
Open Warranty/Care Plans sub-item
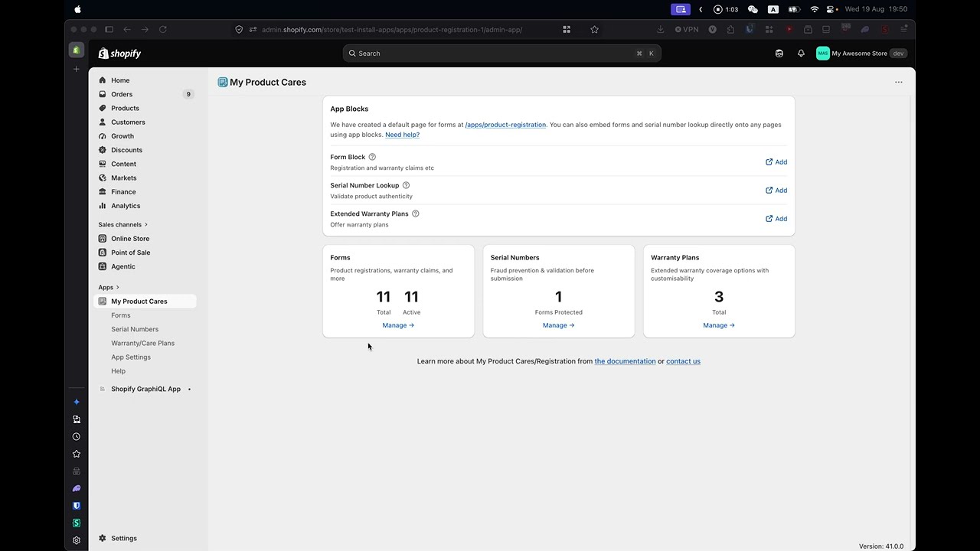click(142, 343)
